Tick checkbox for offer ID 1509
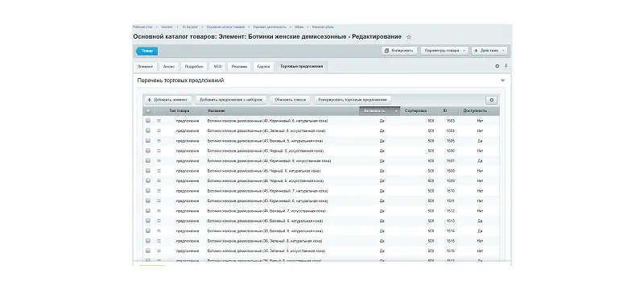The height and width of the screenshot is (290, 644). point(148,180)
